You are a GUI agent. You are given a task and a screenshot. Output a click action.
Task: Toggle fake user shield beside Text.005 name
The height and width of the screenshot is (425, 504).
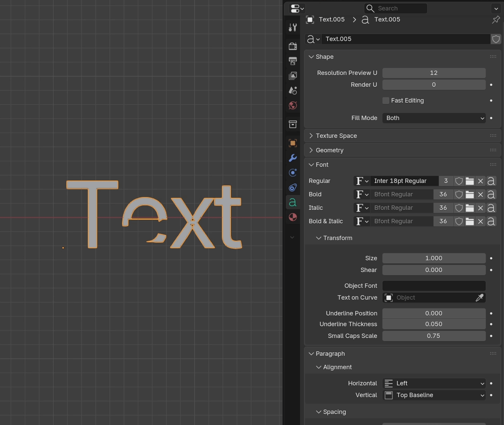tap(496, 39)
